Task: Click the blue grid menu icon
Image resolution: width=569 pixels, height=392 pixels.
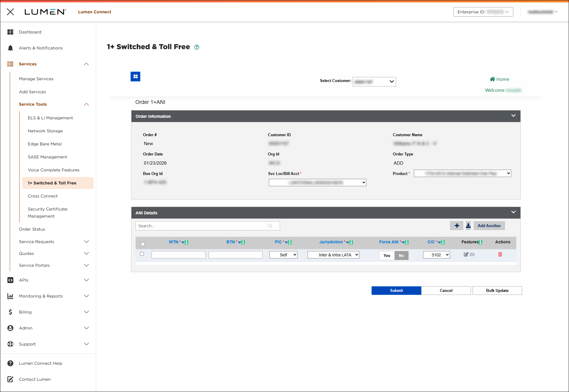Action: [136, 77]
